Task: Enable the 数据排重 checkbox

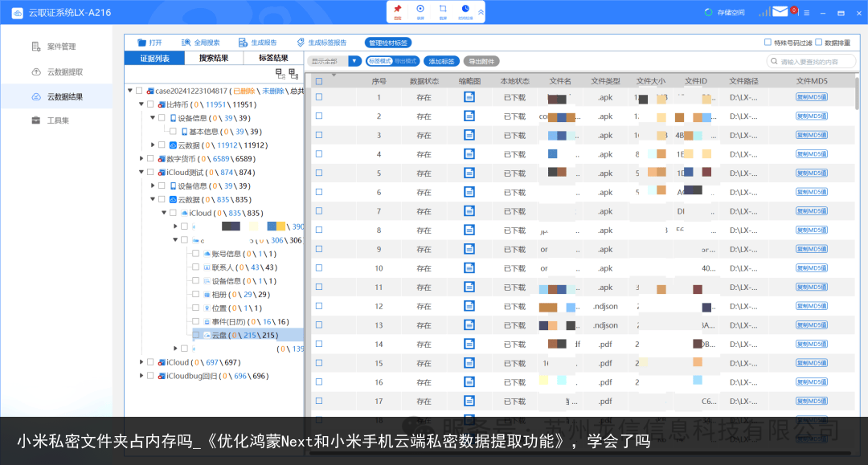Action: 819,42
